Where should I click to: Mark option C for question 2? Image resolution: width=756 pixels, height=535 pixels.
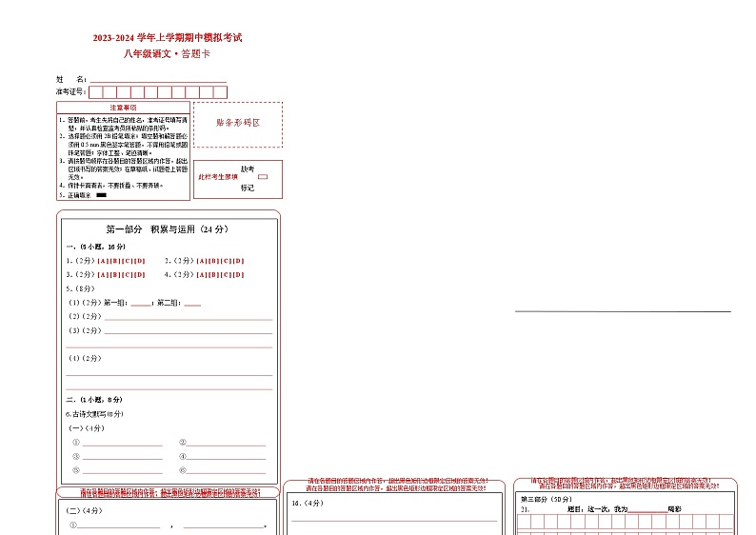(x=227, y=261)
